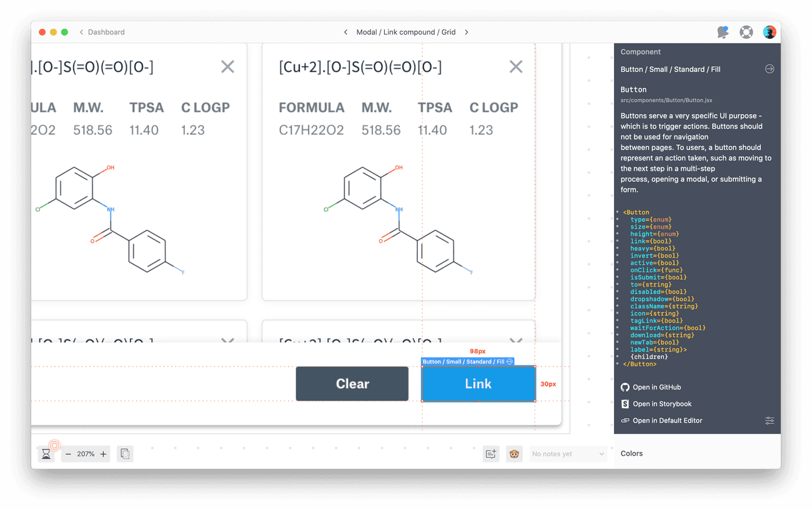The width and height of the screenshot is (812, 510).
Task: Zoom in with the plus button
Action: (103, 454)
